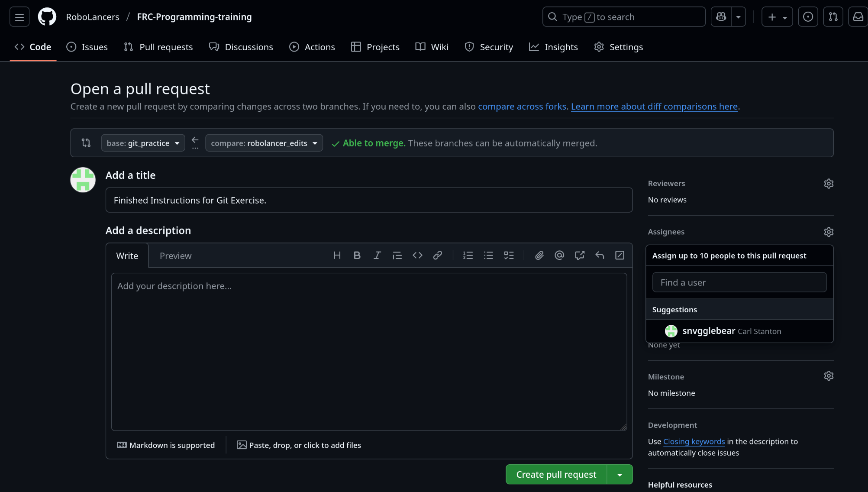Click the Create pull request button
The width and height of the screenshot is (868, 492).
pyautogui.click(x=556, y=474)
